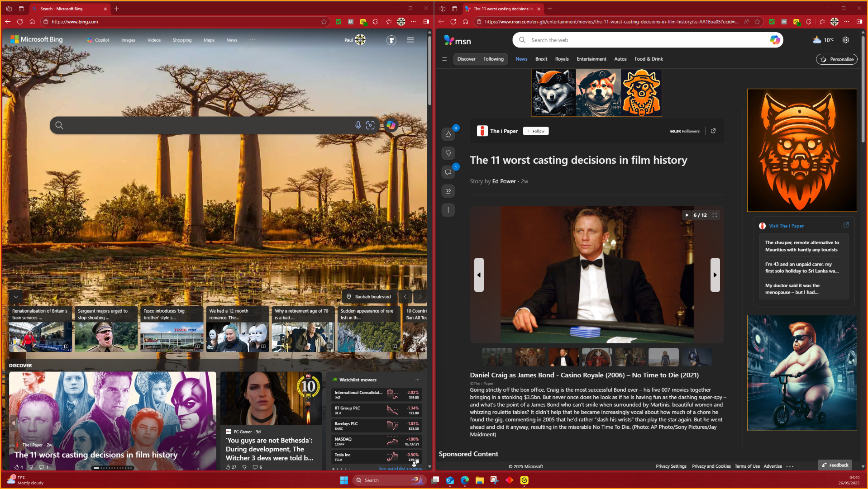Open the MSN News tab
The image size is (868, 489).
coord(521,59)
